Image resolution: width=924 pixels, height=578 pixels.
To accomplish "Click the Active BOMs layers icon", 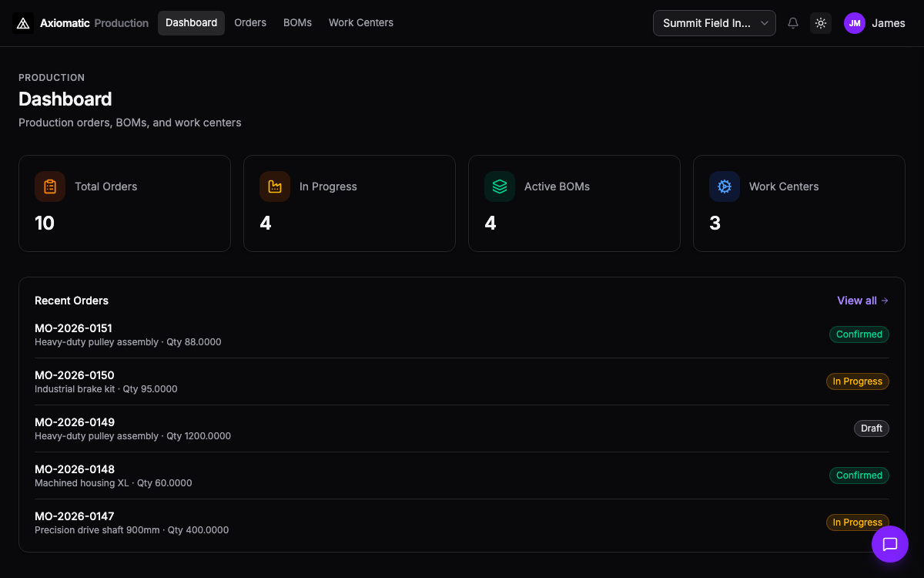I will click(x=500, y=187).
